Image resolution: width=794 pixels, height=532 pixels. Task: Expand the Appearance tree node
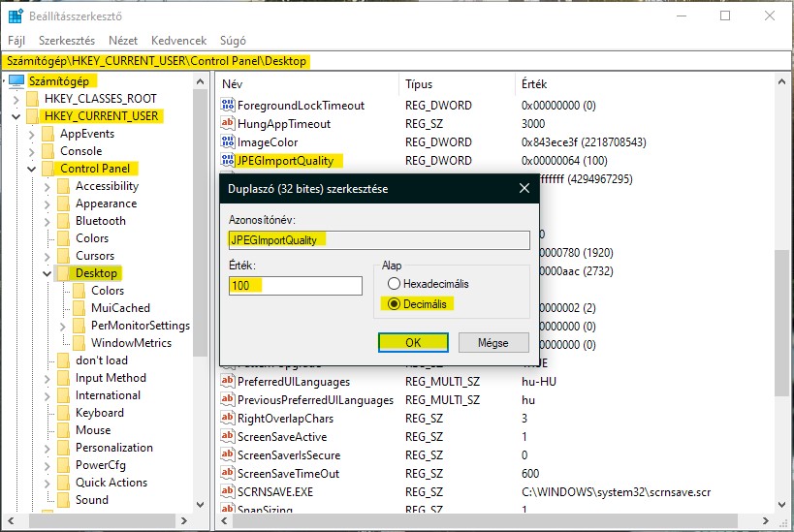(48, 204)
